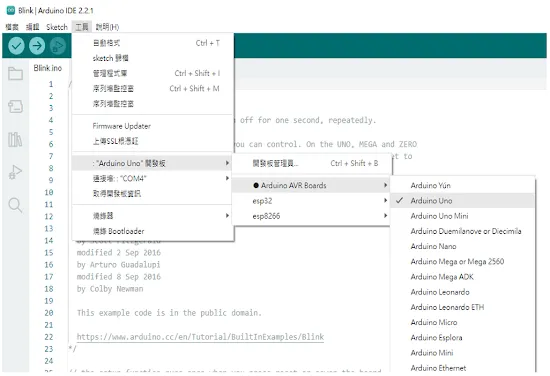
Task: Click text 'by Arturo Guadalupi'
Action: point(119,264)
